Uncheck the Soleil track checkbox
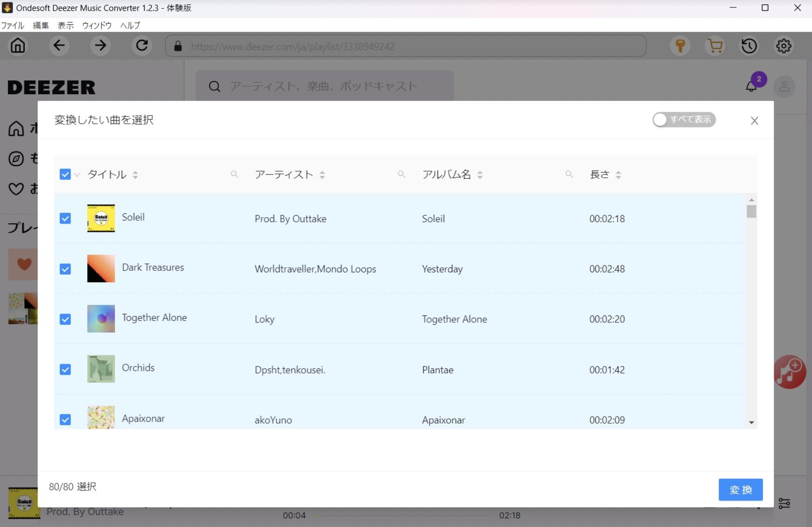The image size is (812, 527). [x=65, y=219]
